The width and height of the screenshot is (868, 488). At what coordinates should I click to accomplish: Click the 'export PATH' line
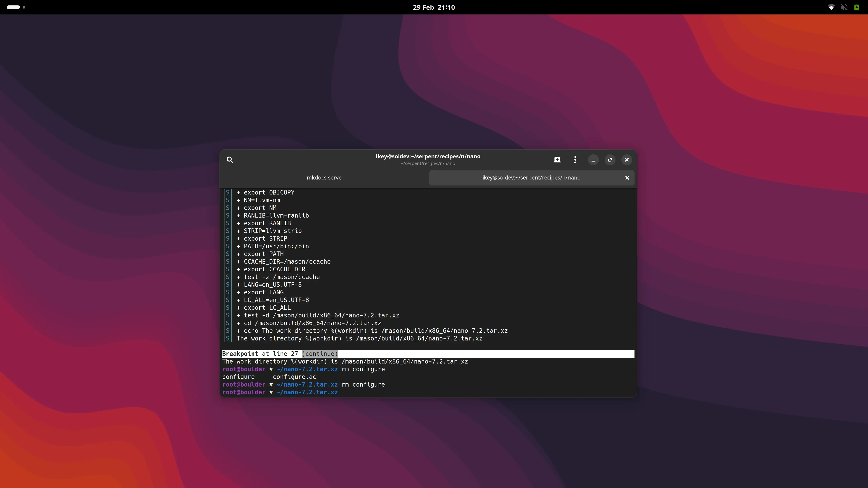[260, 254]
